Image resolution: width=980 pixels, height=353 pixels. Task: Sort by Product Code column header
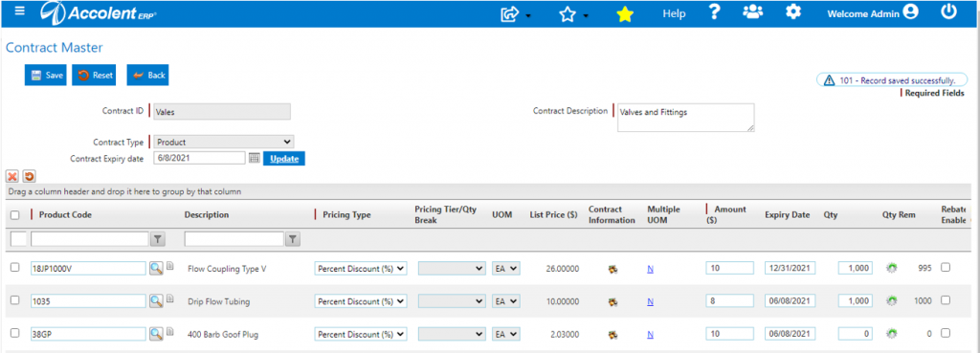click(65, 215)
